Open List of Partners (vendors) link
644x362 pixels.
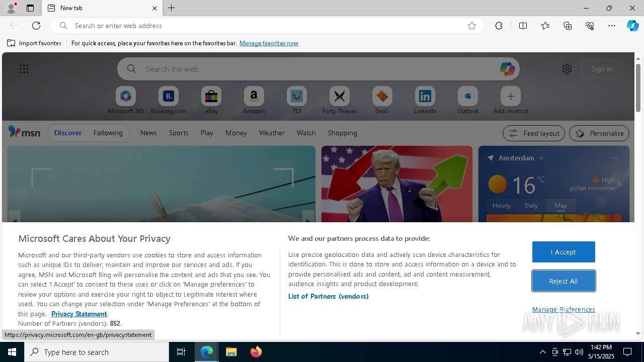coord(329,296)
